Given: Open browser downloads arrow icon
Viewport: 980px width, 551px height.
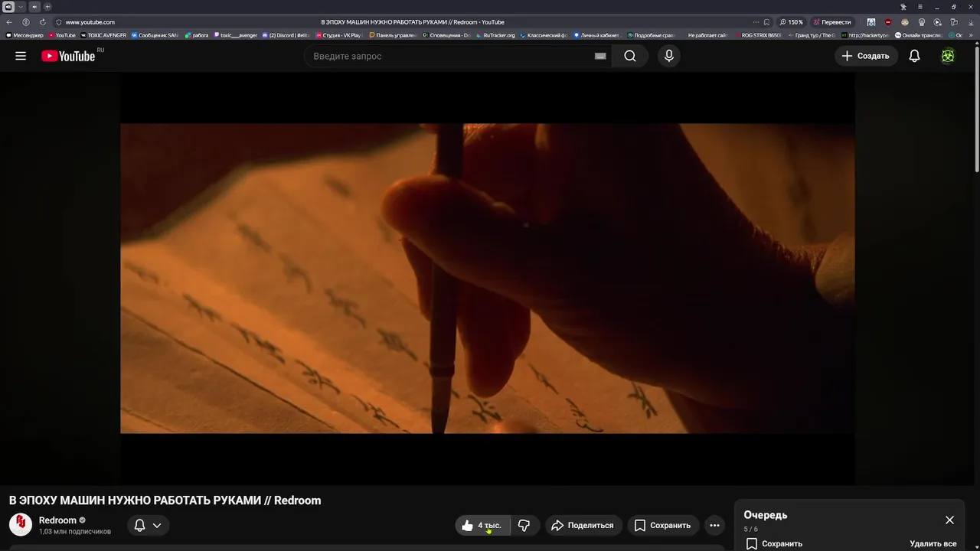Looking at the screenshot, I should 971,22.
